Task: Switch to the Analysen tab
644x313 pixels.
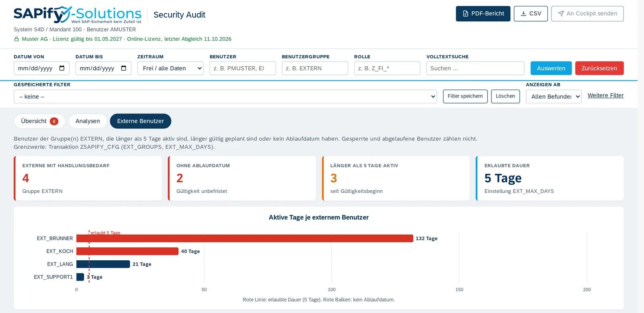Action: [x=88, y=121]
